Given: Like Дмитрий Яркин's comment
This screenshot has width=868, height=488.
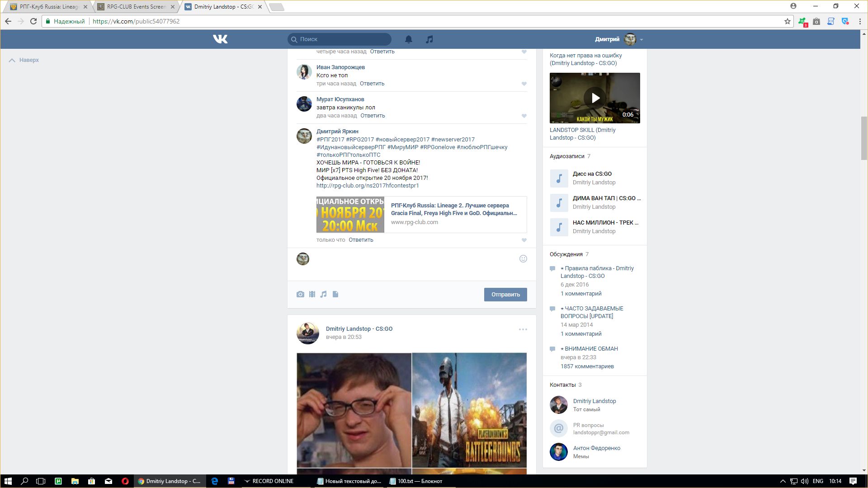Looking at the screenshot, I should click(x=524, y=240).
